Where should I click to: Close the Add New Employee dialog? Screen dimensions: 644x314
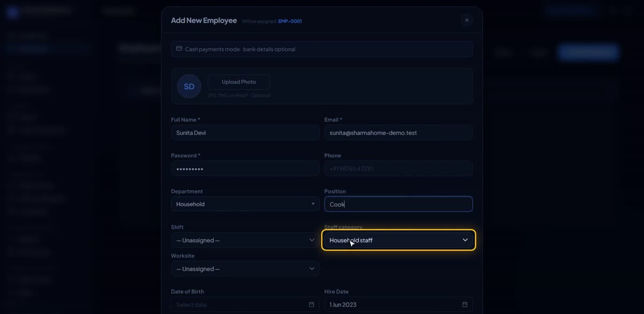[x=466, y=20]
